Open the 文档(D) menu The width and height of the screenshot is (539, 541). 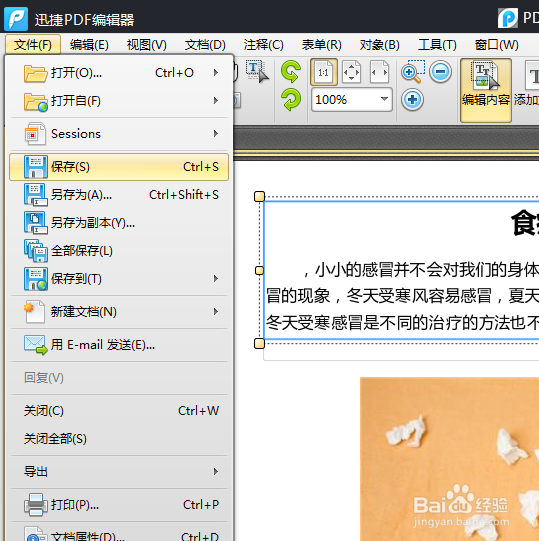point(205,45)
